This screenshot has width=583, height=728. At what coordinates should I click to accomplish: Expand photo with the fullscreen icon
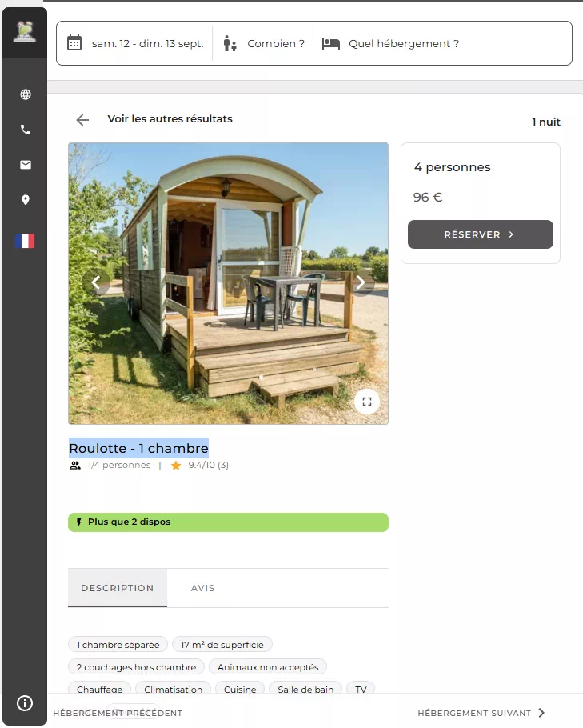pos(367,402)
